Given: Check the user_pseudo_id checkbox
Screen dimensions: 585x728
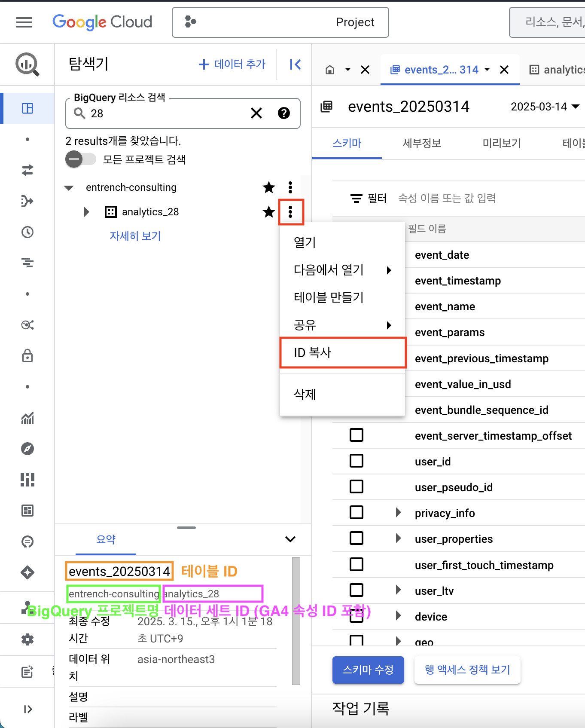Looking at the screenshot, I should [356, 486].
